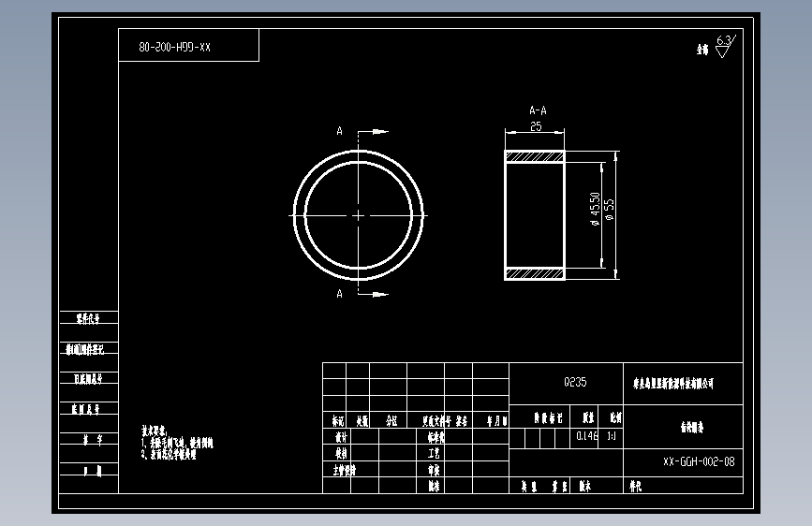
Task: Select the upper hatched wall of section A-A
Action: tap(535, 156)
